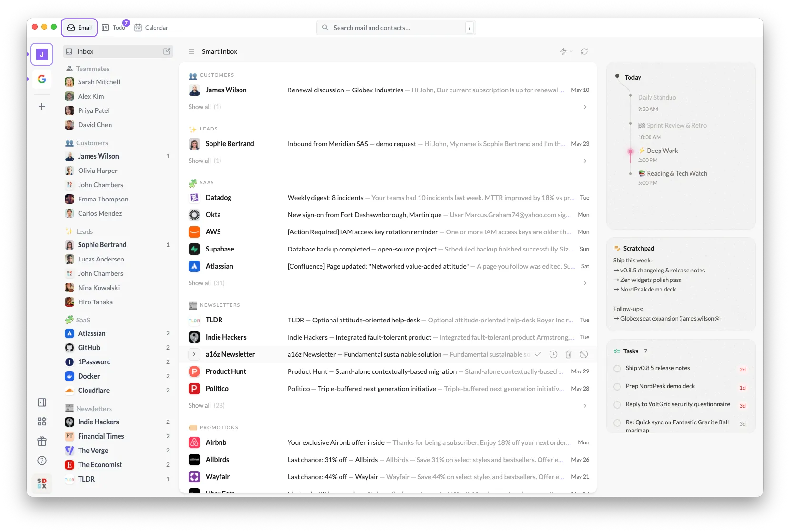Viewport: 790px width, 532px height.
Task: Add a new account with plus icon
Action: click(x=42, y=106)
